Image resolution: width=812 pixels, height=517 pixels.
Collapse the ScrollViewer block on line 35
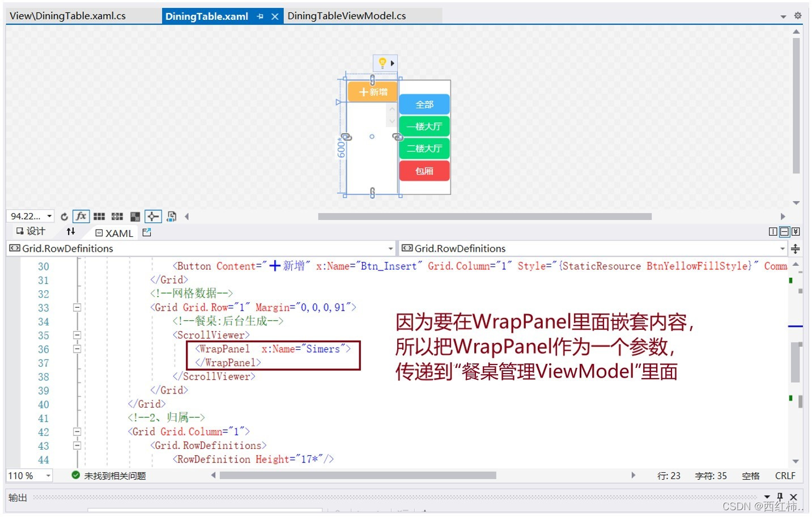click(x=77, y=336)
